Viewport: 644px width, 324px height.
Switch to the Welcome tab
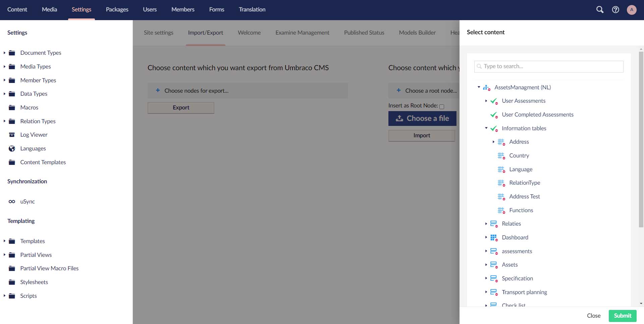click(249, 33)
